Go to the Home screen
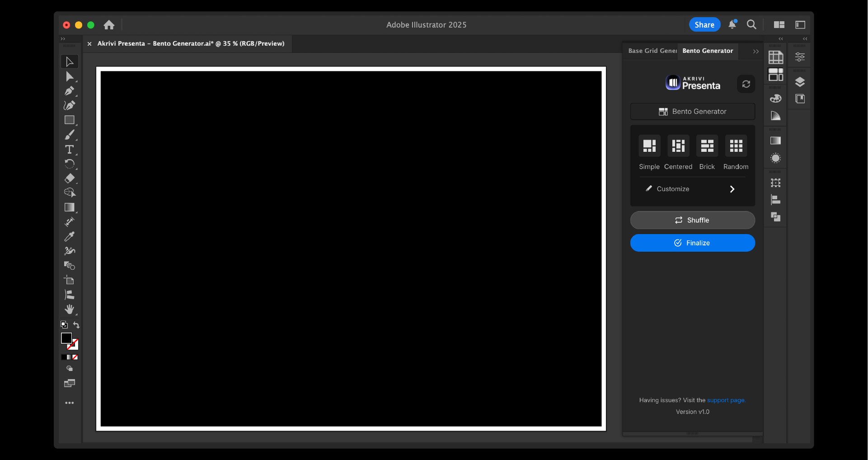This screenshot has width=868, height=460. coord(109,25)
